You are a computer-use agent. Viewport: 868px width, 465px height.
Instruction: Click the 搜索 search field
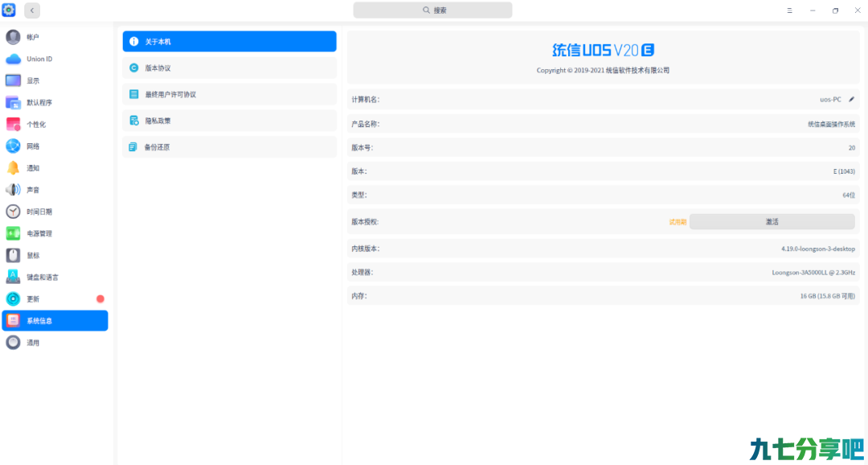pos(432,10)
